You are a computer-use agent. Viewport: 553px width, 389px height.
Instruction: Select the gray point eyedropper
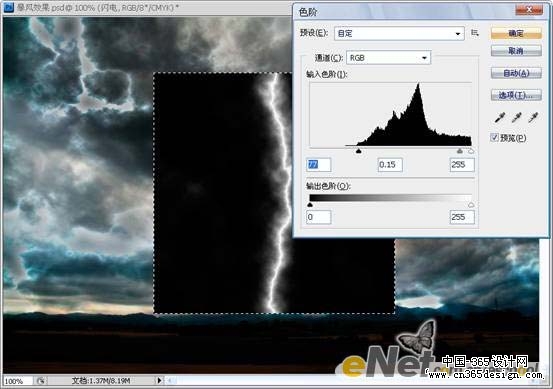tap(516, 117)
